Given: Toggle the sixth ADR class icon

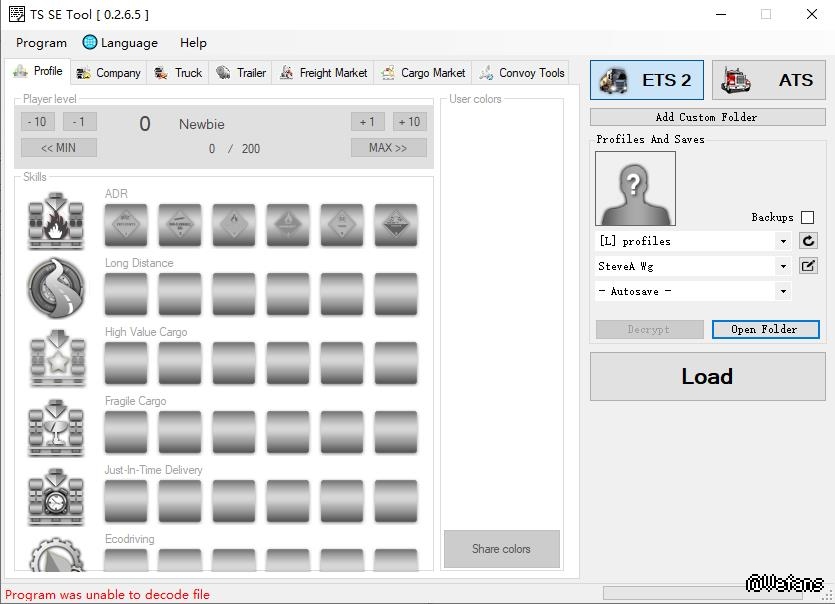Looking at the screenshot, I should pos(396,225).
